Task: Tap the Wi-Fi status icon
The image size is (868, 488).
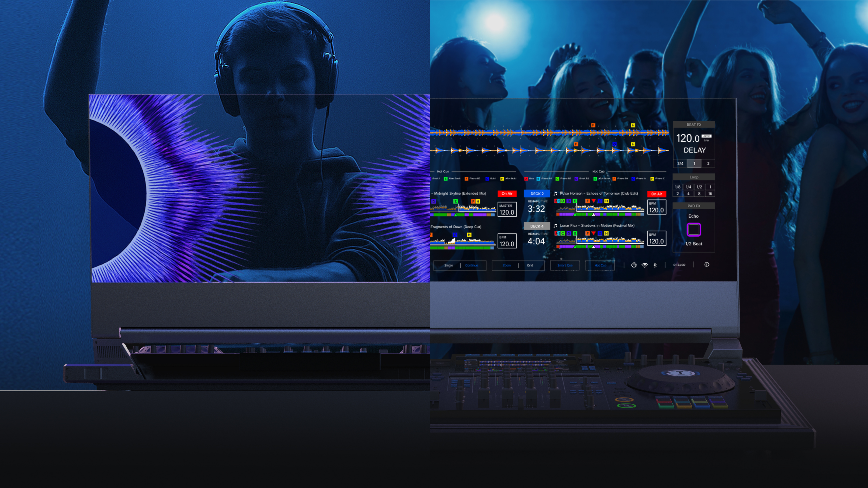Action: pos(645,265)
